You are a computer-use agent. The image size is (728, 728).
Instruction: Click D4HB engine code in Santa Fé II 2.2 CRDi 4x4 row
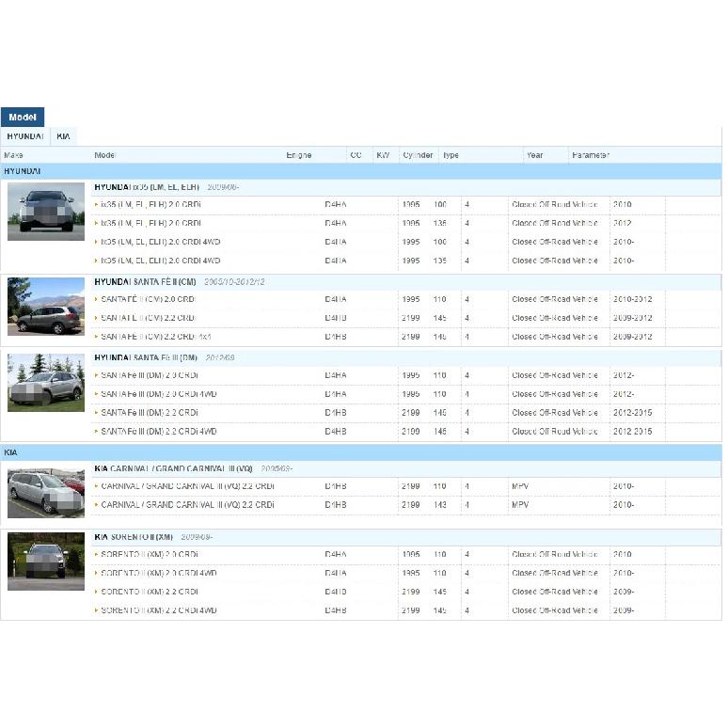(336, 337)
